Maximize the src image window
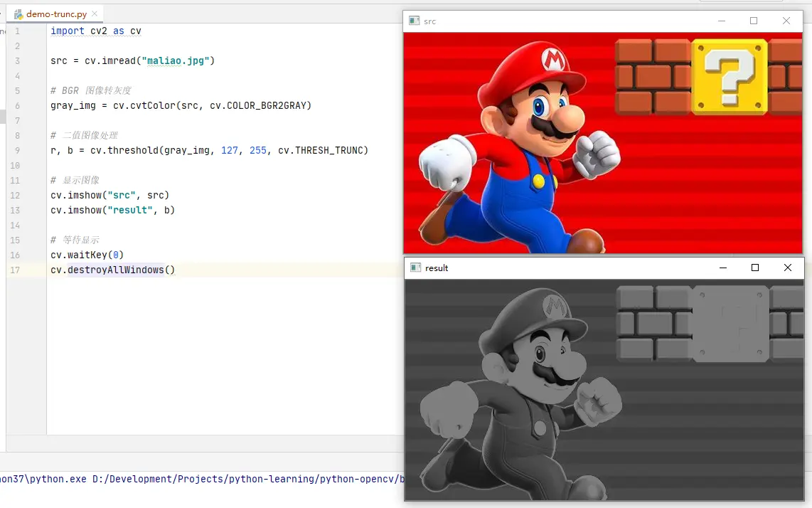This screenshot has height=508, width=812. tap(754, 21)
